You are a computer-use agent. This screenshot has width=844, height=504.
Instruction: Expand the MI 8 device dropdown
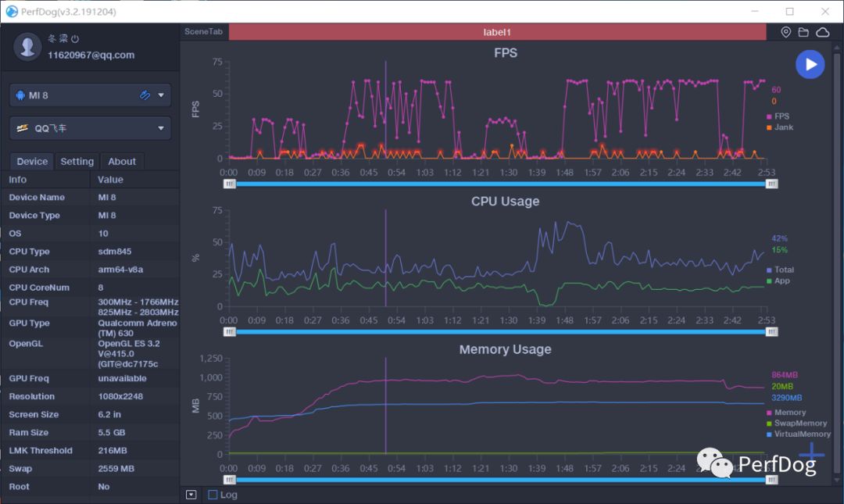(x=161, y=95)
